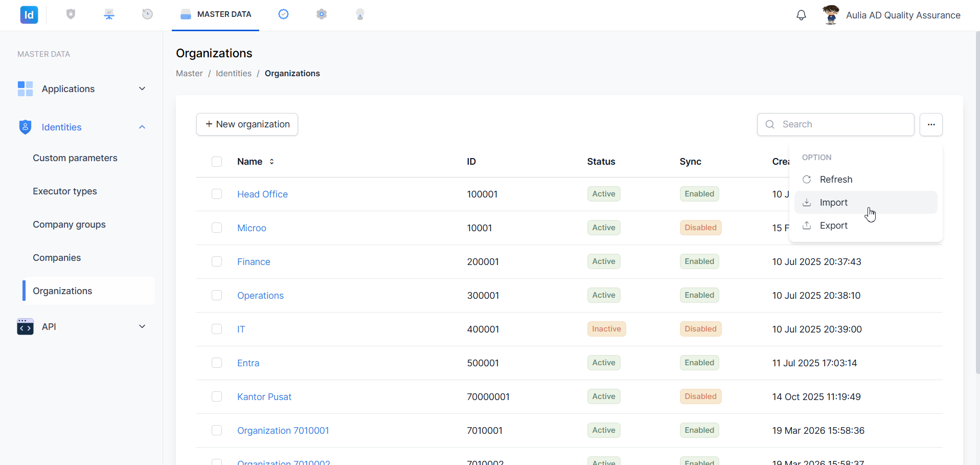Open the notifications bell
The width and height of the screenshot is (980, 465).
tap(801, 15)
